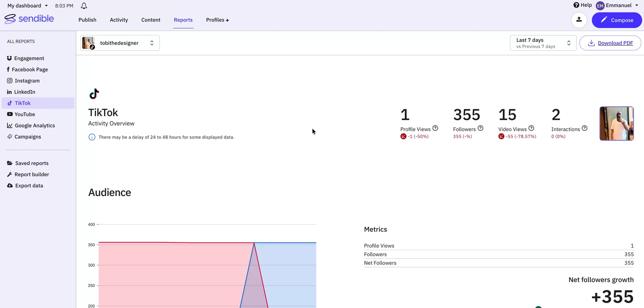Open the Last 7 days date range
Image resolution: width=644 pixels, height=308 pixels.
click(x=543, y=43)
